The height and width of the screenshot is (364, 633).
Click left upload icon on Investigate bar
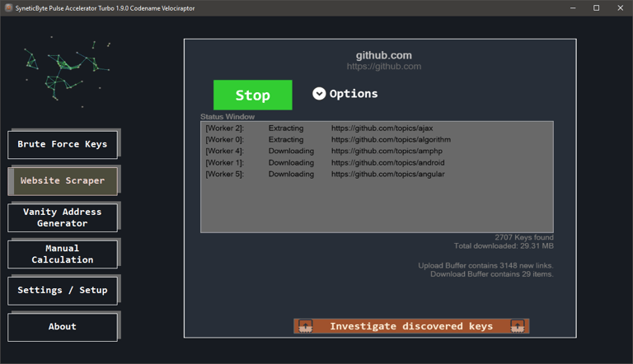point(306,326)
